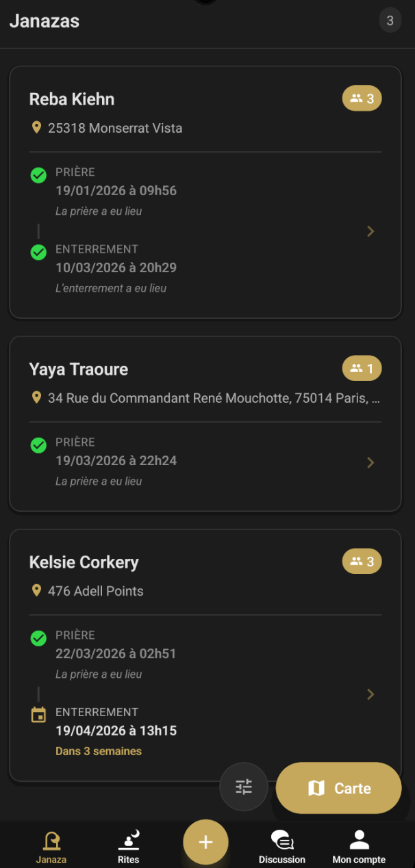Screen dimensions: 415x868
Task: Expand details for Reba Kiehn via chevron
Action: tap(370, 231)
